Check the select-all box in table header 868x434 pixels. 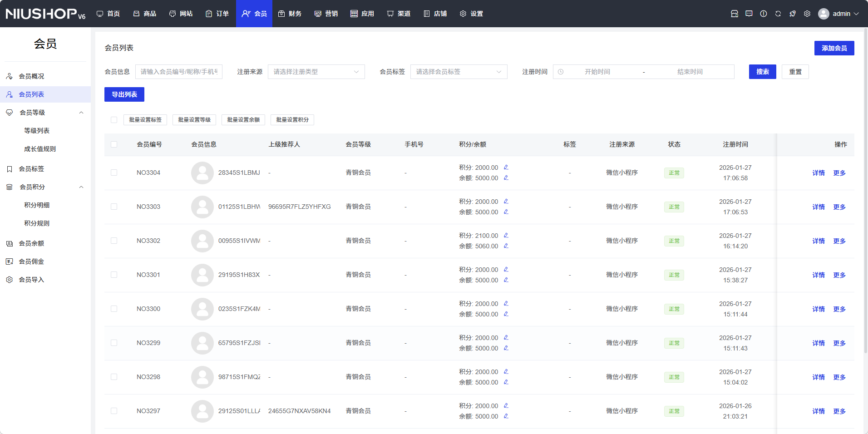click(114, 144)
